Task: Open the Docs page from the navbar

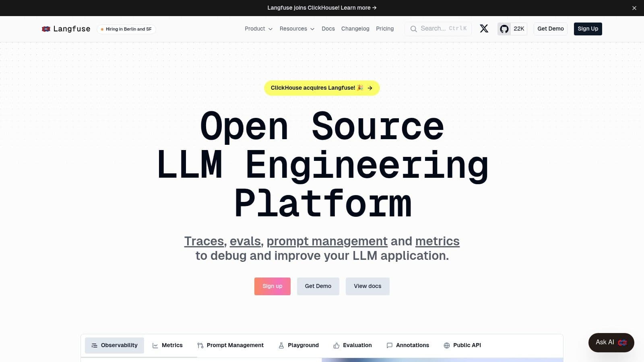Action: (x=328, y=29)
